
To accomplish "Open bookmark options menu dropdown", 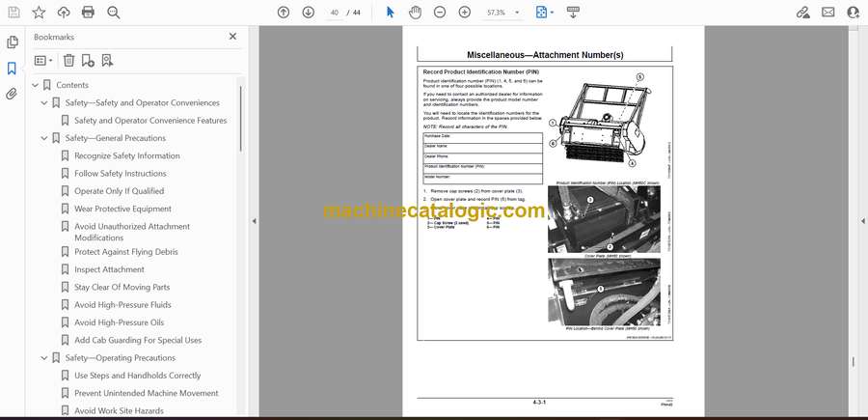I will [43, 61].
